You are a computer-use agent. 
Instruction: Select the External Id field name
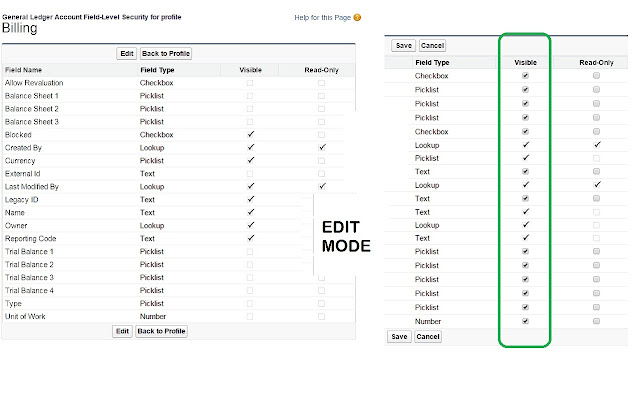click(22, 174)
